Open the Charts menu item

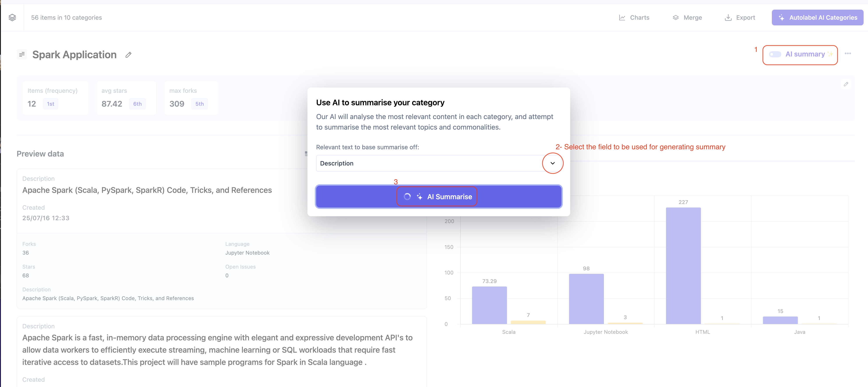click(x=640, y=18)
